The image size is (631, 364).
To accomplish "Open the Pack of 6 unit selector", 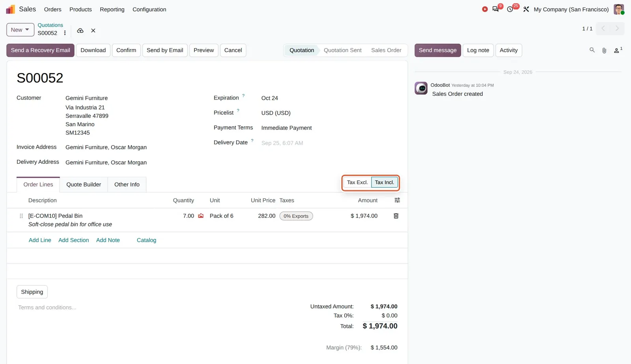I will click(x=222, y=216).
